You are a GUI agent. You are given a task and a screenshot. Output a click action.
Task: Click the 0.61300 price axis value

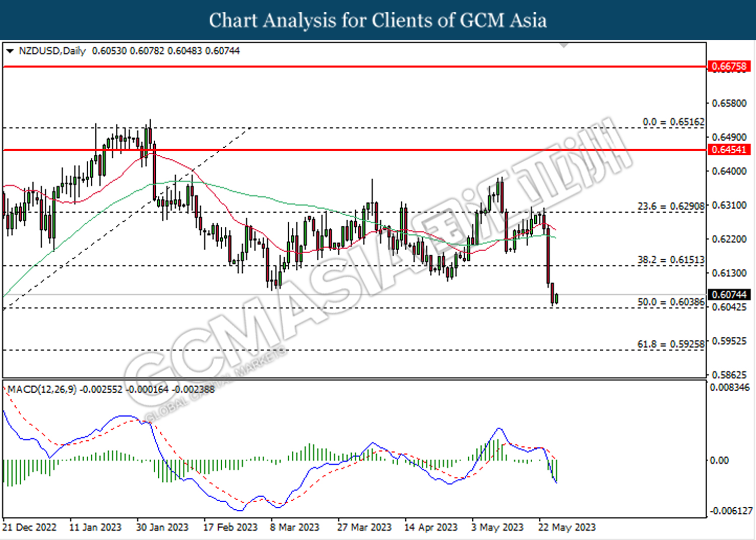pos(729,273)
